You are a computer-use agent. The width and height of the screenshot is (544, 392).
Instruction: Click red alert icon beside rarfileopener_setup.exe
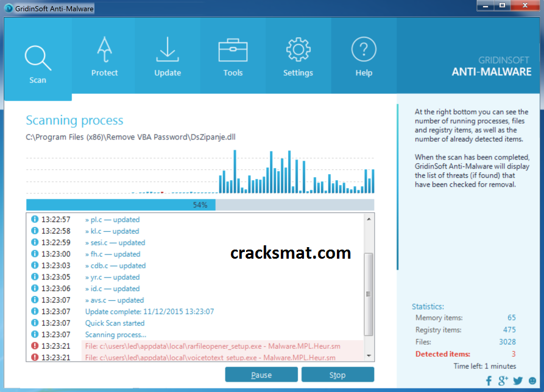pos(35,346)
